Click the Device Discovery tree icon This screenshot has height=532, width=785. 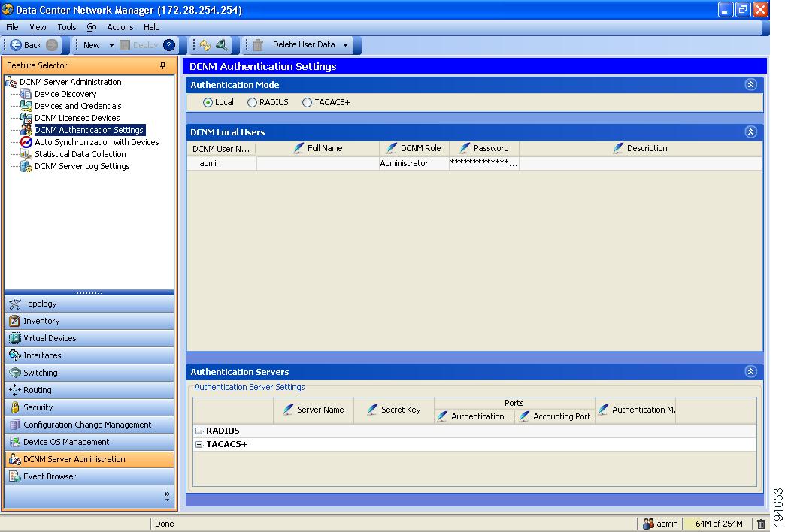26,94
